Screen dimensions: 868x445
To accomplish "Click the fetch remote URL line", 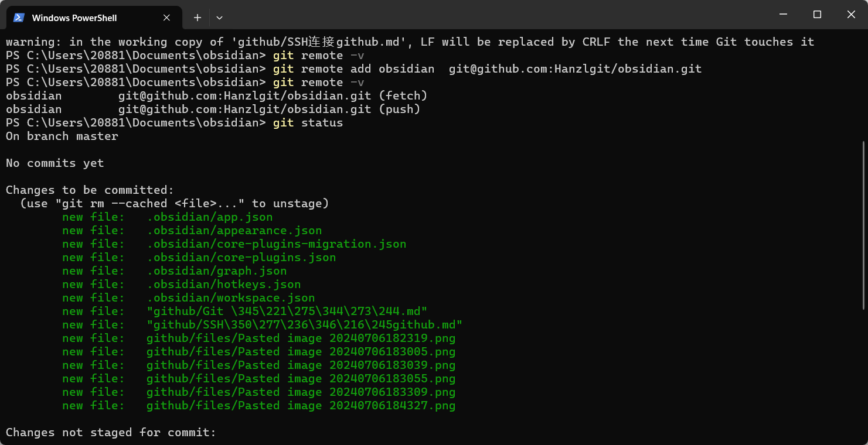I will [x=216, y=96].
